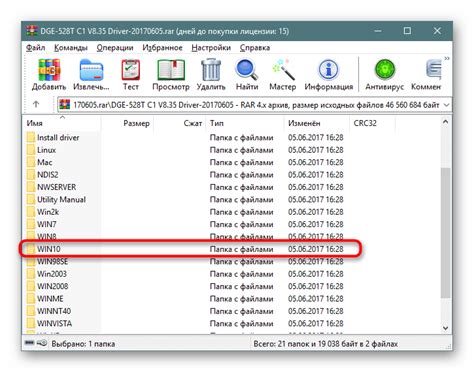Select the Linux folder in the list

pyautogui.click(x=46, y=150)
